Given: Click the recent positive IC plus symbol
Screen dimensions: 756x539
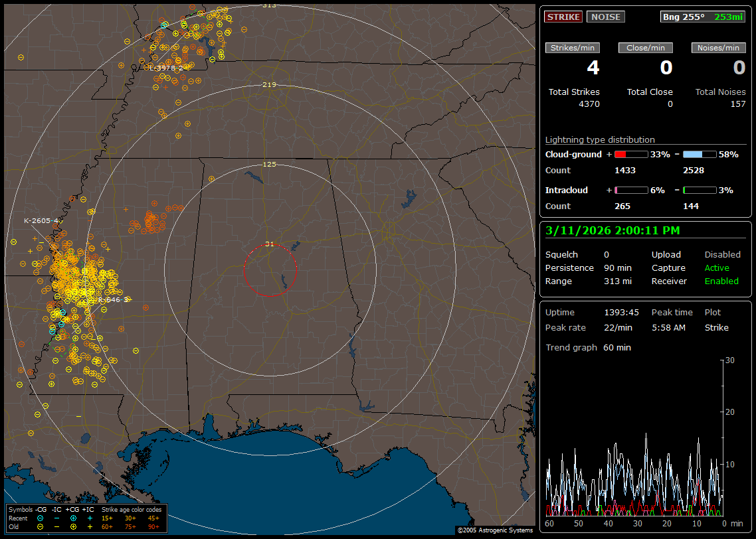Looking at the screenshot, I should (90, 518).
